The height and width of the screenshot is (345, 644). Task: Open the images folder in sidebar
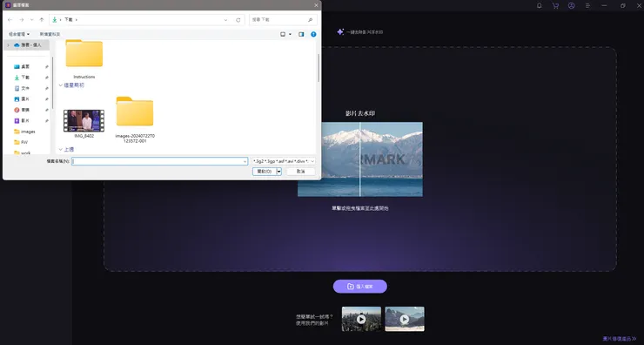(x=24, y=132)
